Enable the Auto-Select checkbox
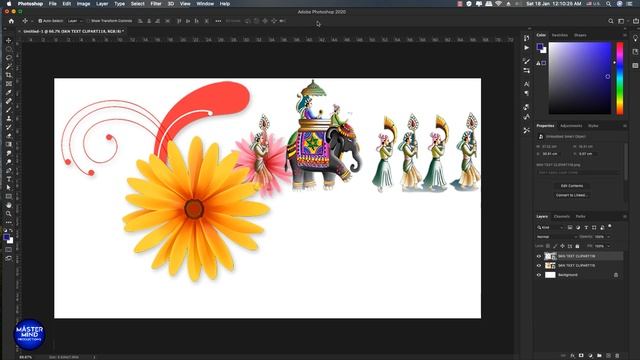Viewport: 640px width, 360px height. 40,21
